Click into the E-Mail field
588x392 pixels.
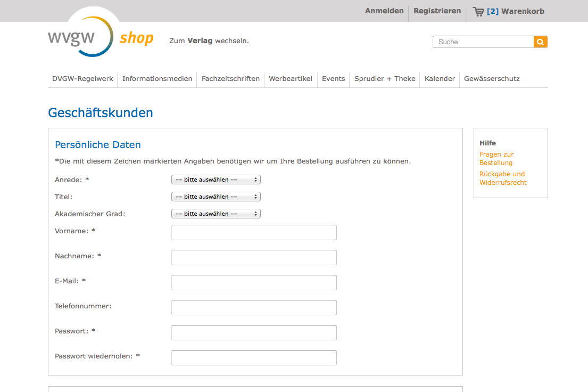point(254,282)
